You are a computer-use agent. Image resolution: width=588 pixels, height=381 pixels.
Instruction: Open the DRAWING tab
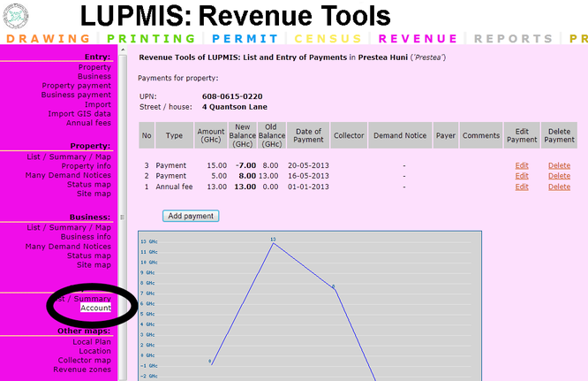pos(49,39)
